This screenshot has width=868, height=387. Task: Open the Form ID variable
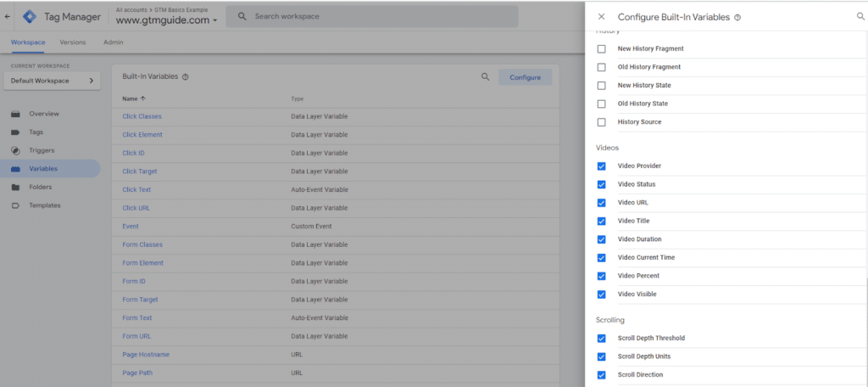pos(134,281)
